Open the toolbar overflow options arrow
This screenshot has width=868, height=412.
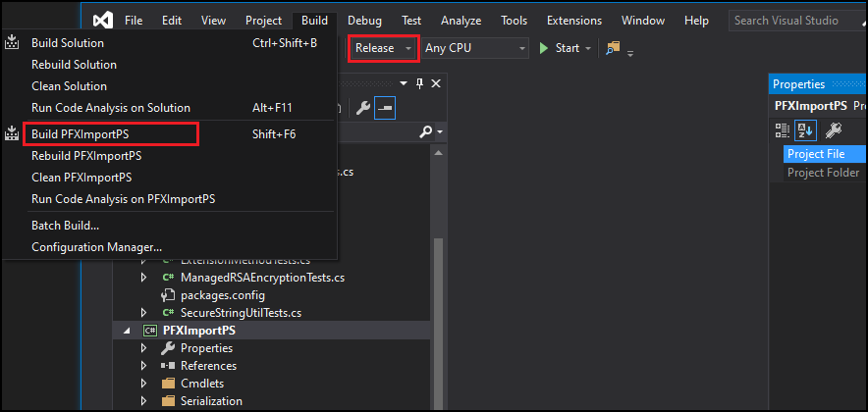630,53
